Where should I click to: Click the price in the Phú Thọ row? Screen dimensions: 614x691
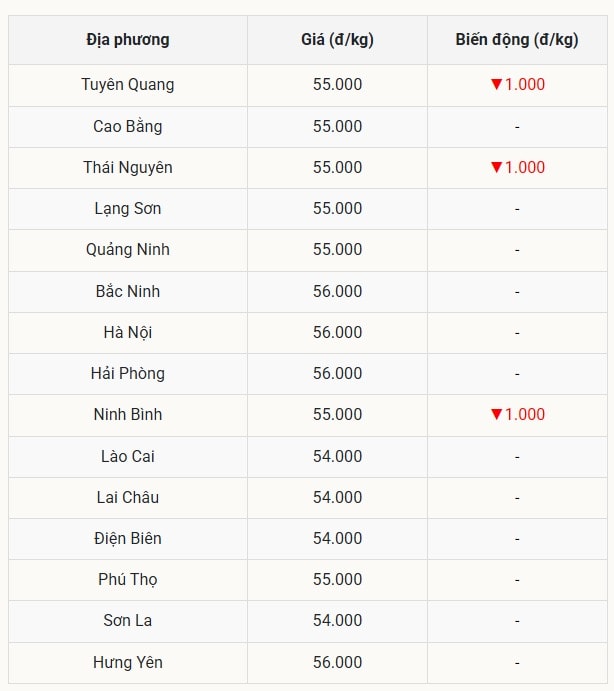point(337,579)
